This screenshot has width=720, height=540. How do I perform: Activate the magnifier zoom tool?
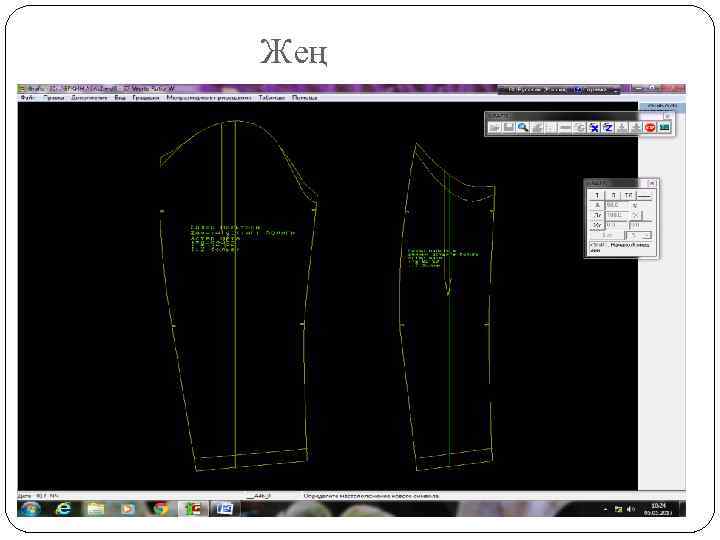[x=523, y=128]
